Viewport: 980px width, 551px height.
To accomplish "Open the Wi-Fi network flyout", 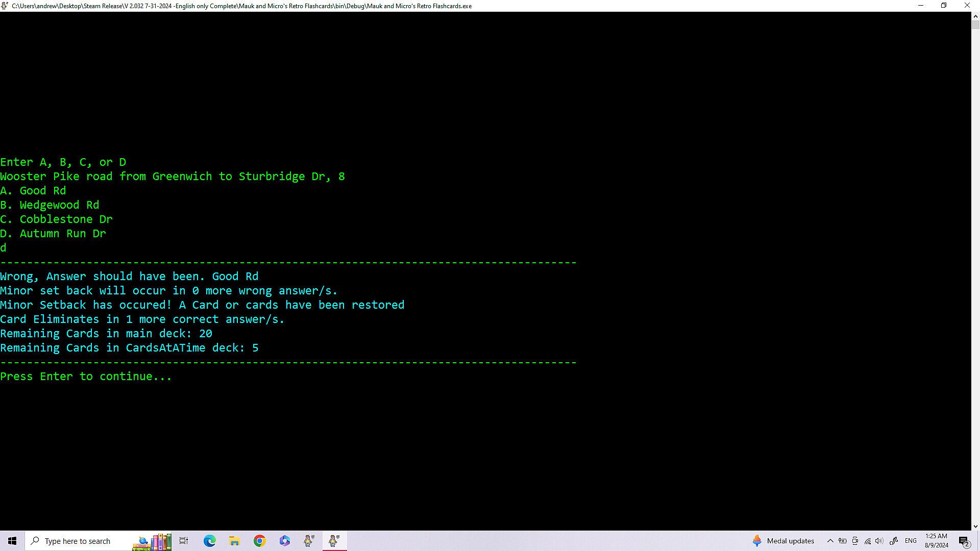I will pos(868,541).
